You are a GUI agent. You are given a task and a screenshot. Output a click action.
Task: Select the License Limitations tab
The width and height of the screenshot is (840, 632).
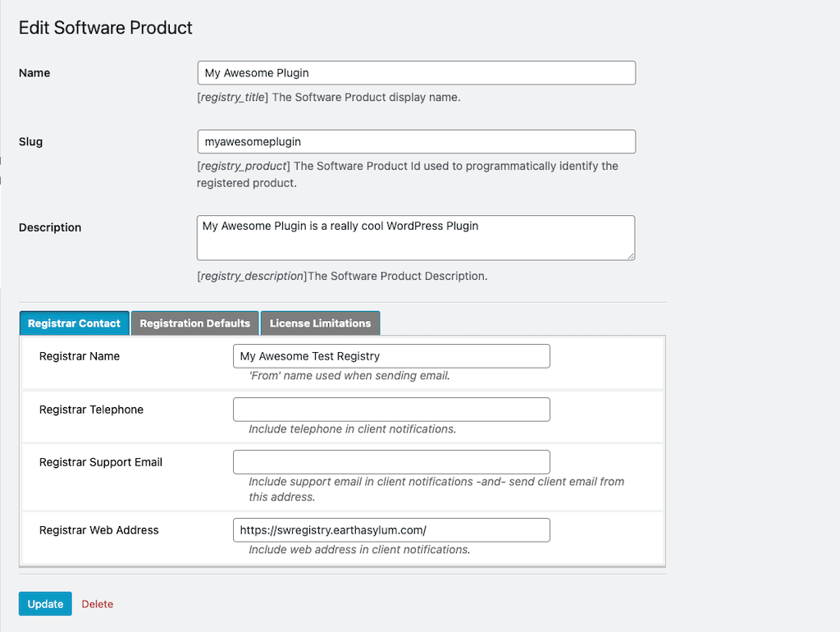[320, 323]
